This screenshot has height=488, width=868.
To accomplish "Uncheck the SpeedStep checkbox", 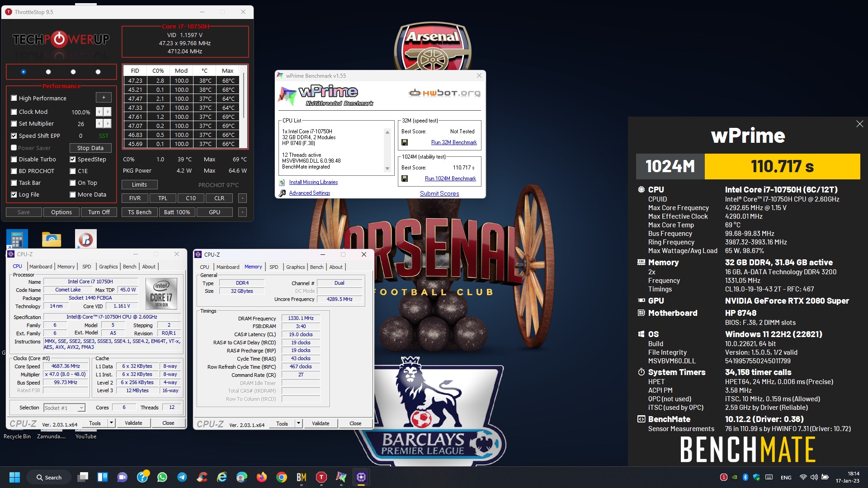I will [x=73, y=159].
